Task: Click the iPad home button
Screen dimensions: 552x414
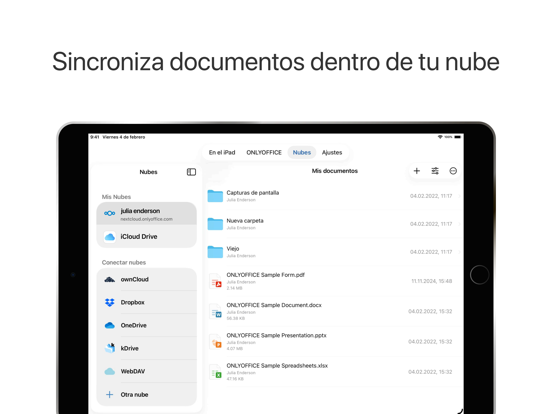Action: point(479,274)
